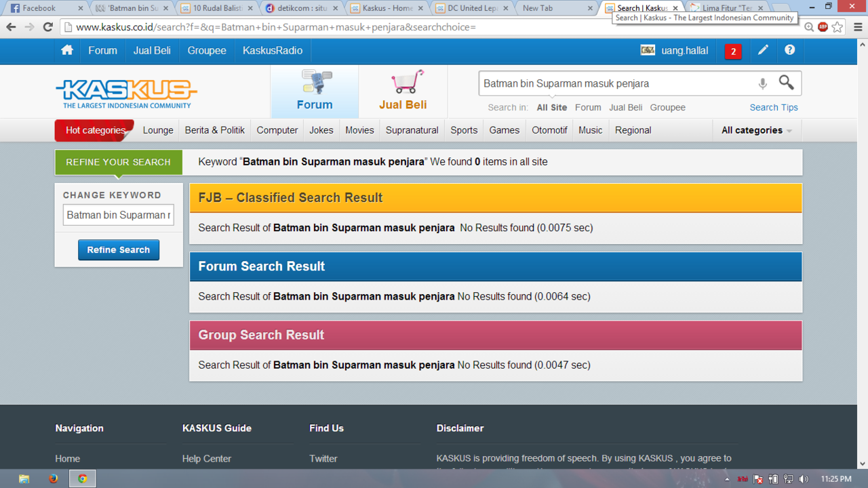Screen dimensions: 868x488
Task: Open File Explorer in taskbar
Action: pyautogui.click(x=24, y=479)
